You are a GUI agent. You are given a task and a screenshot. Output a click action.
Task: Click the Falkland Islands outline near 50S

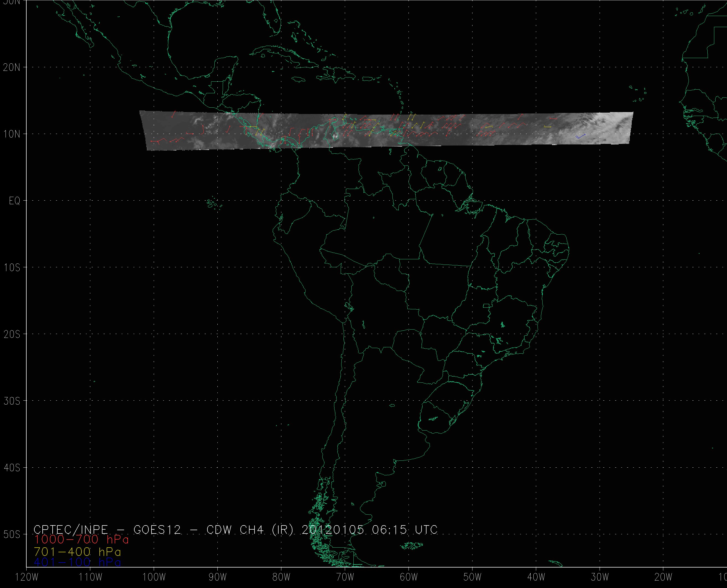[411, 546]
